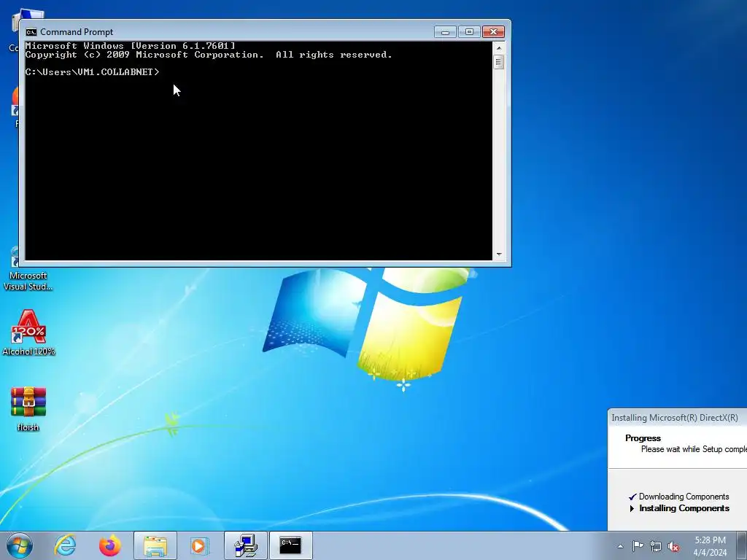Click the Command Prompt scrollbar thumb
Screen dimensions: 747x560
click(499, 62)
